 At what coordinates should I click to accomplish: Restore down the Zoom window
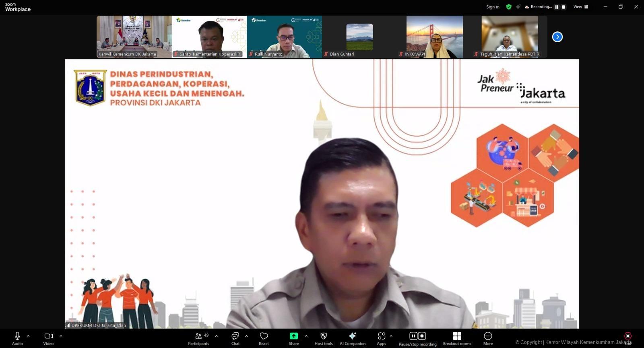[621, 7]
